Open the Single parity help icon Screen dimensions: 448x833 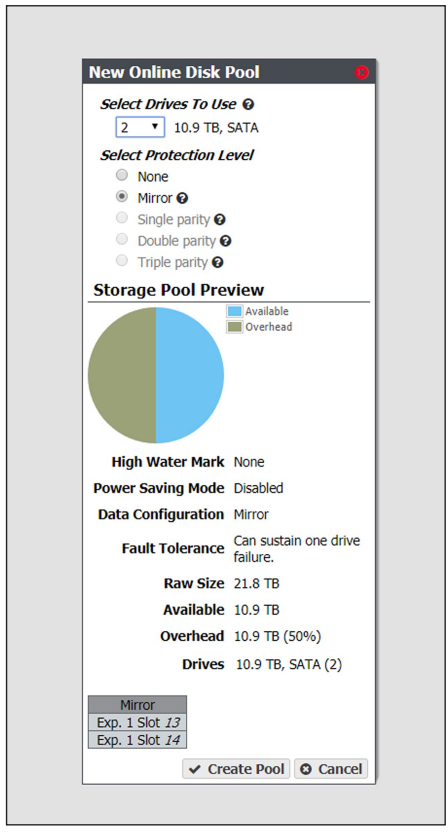219,220
